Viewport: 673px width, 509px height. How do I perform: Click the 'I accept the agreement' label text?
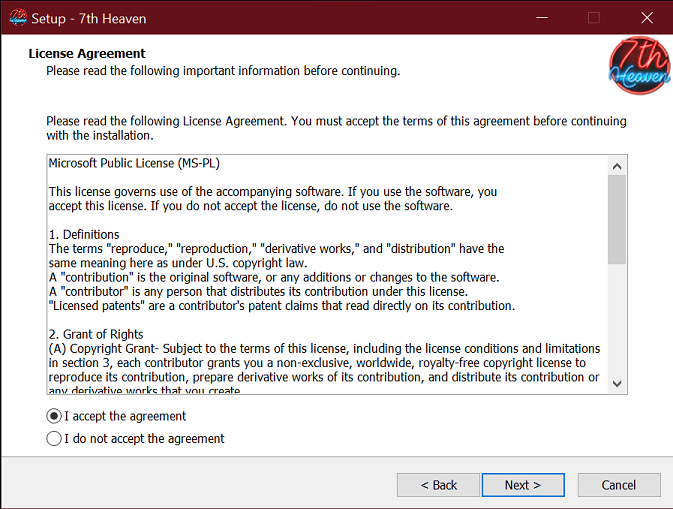(125, 416)
